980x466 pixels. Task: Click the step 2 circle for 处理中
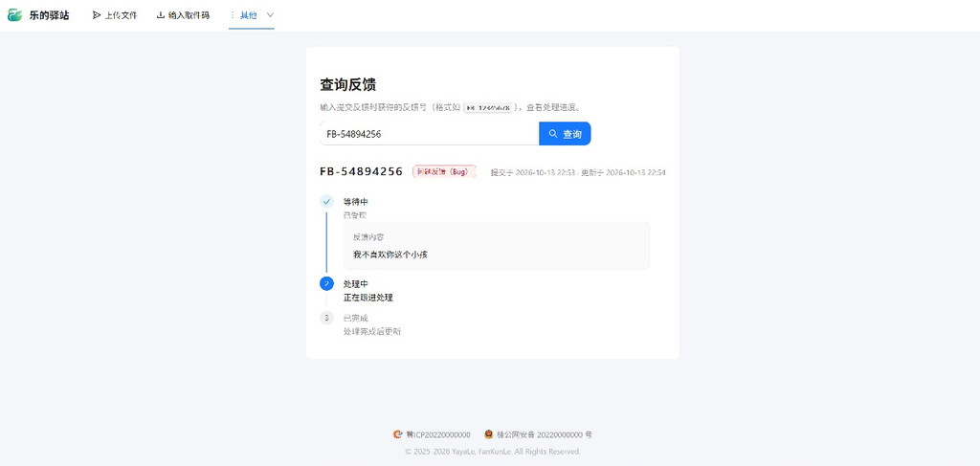pos(326,283)
